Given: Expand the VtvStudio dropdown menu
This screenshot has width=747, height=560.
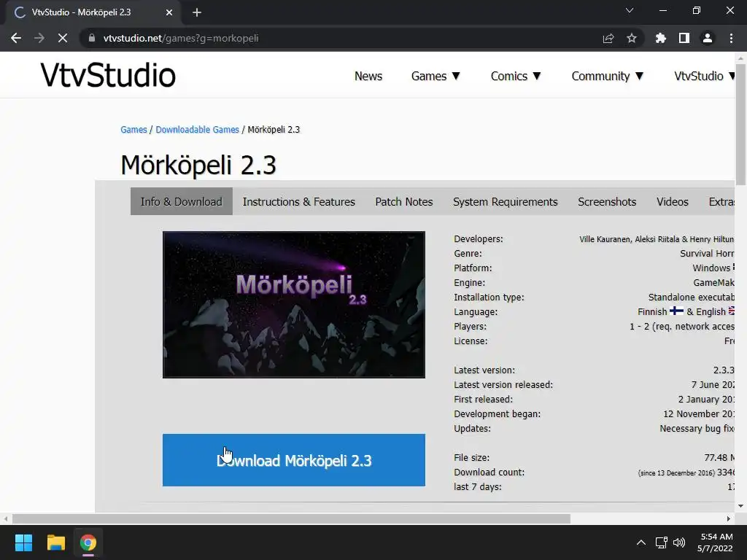Looking at the screenshot, I should click(x=704, y=76).
